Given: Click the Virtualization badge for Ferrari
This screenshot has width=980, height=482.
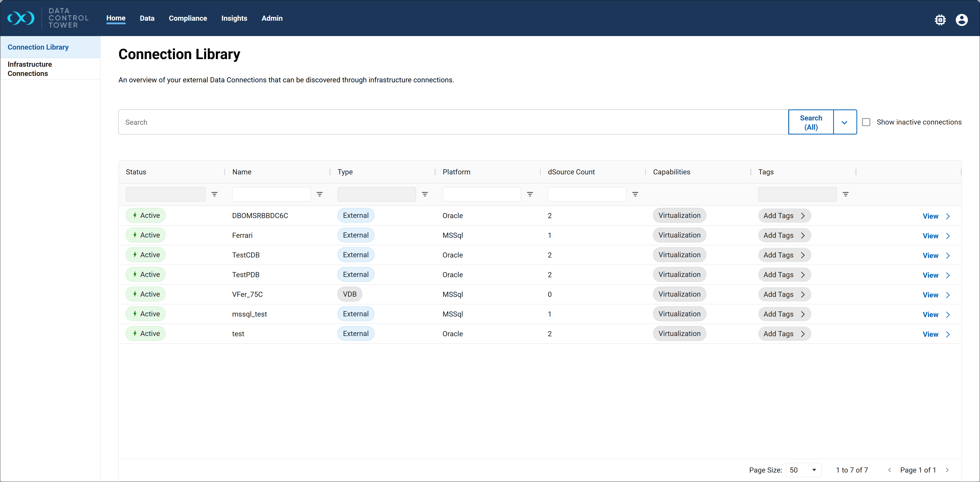Looking at the screenshot, I should (679, 235).
